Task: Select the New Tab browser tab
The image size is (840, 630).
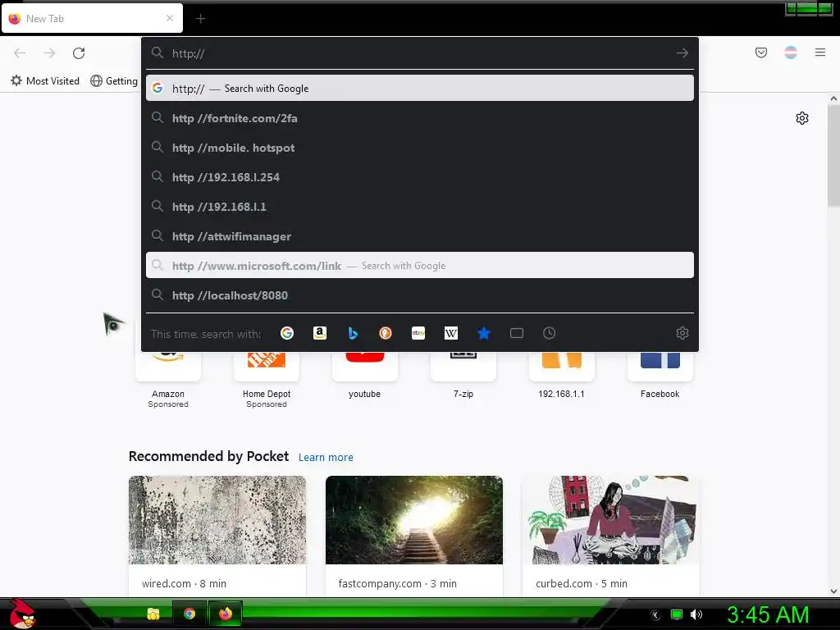Action: (92, 19)
